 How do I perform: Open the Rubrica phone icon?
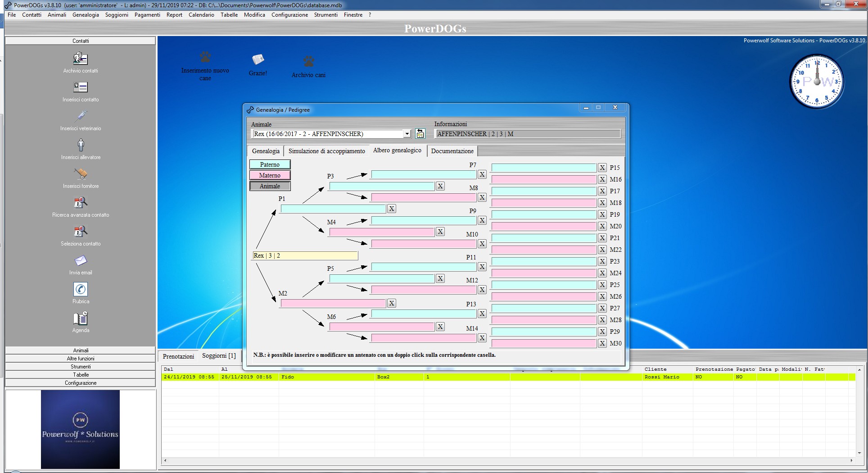click(81, 289)
